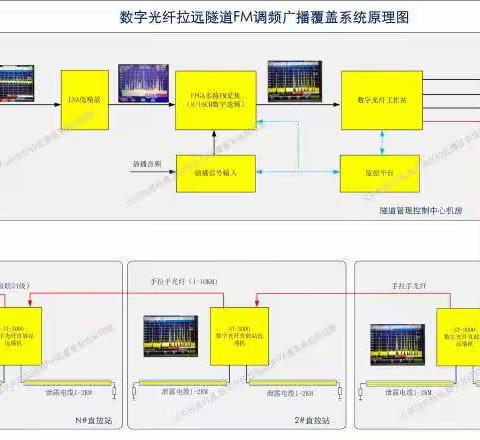Viewport: 480px width, 440px height.
Task: Click black arrow from LNA into FPGA block
Action: (x=142, y=105)
